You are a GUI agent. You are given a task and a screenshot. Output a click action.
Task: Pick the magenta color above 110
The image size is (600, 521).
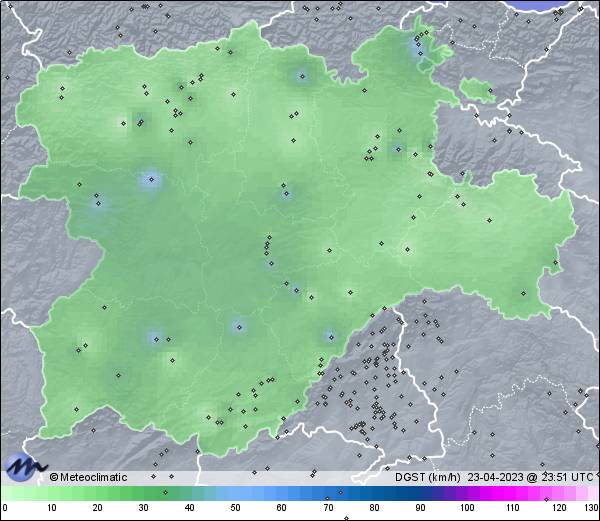[513, 493]
